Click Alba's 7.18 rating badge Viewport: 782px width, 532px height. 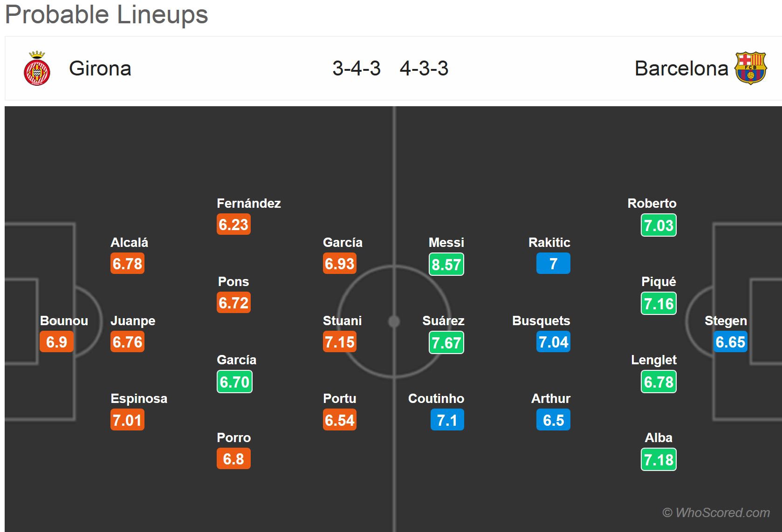click(659, 460)
